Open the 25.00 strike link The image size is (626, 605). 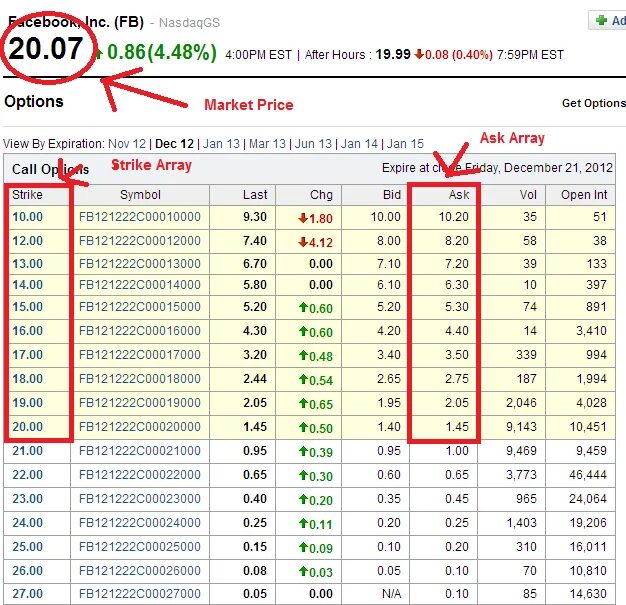[28, 547]
